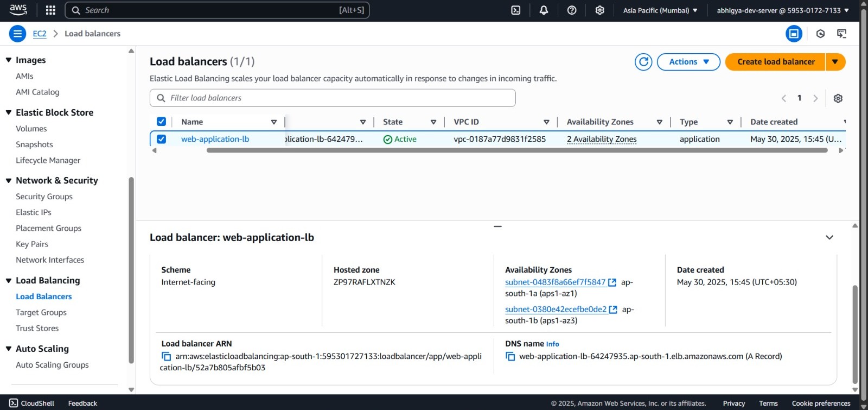Sort by the State column
The image size is (868, 410).
click(x=433, y=122)
